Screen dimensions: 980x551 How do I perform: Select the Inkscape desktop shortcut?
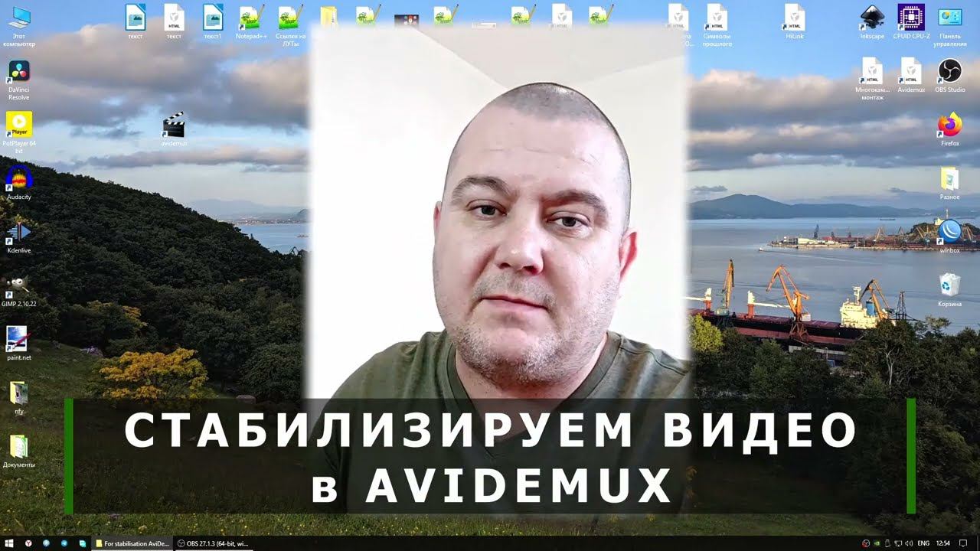(872, 21)
